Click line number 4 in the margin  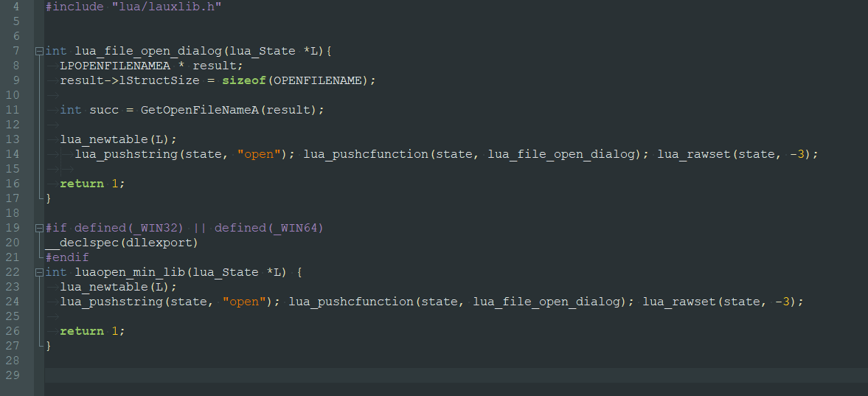click(x=16, y=7)
